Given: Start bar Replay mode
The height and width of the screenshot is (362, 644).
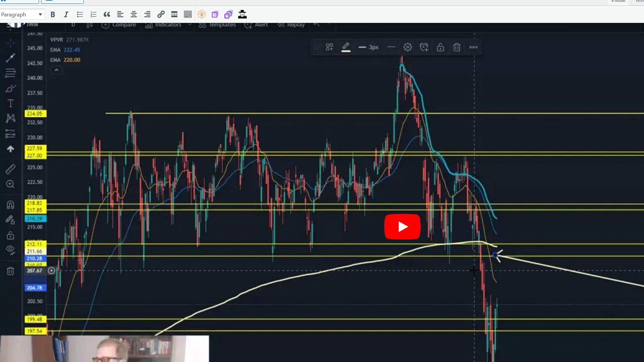Looking at the screenshot, I should (x=290, y=25).
